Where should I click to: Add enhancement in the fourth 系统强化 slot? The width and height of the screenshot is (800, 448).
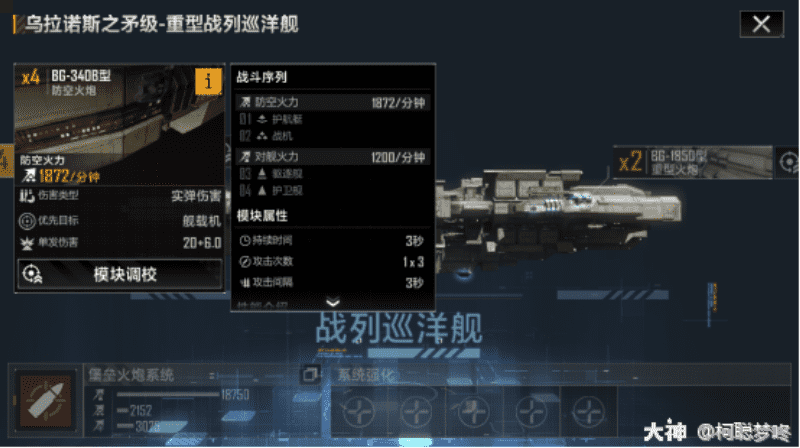coord(531,411)
